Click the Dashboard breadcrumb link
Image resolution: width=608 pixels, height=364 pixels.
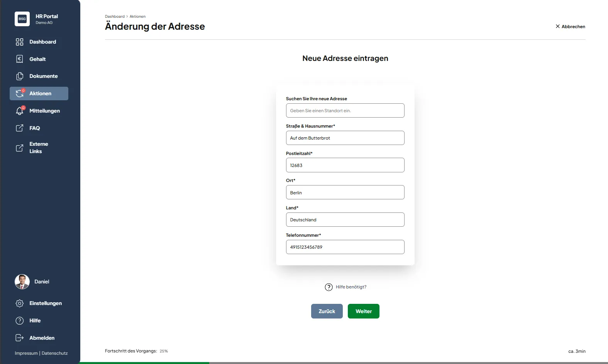(x=115, y=17)
